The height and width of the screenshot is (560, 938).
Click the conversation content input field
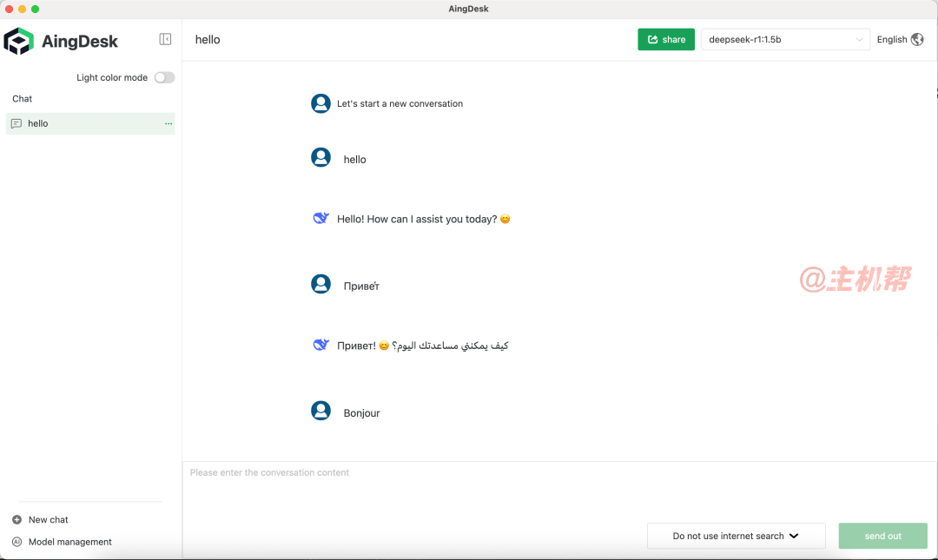pos(559,491)
